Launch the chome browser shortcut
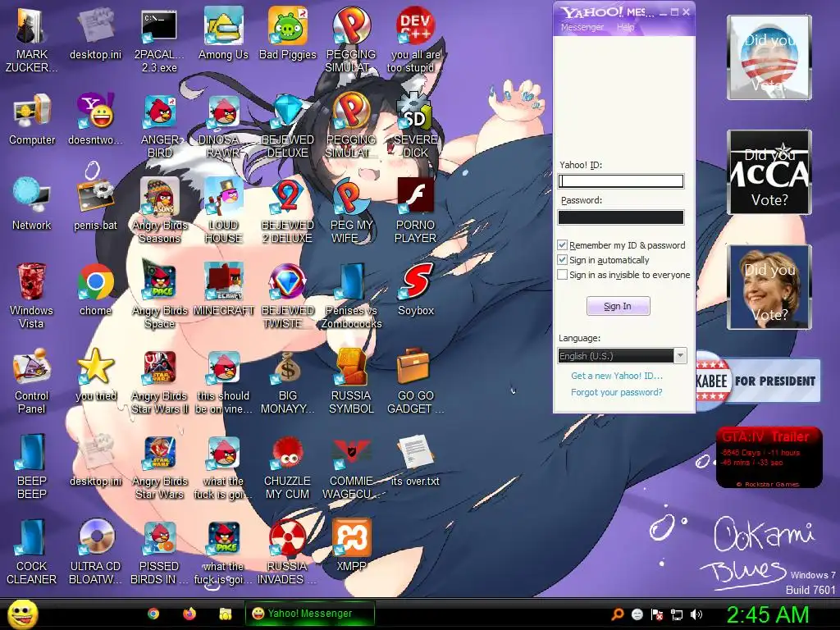Image resolution: width=840 pixels, height=630 pixels. click(95, 290)
